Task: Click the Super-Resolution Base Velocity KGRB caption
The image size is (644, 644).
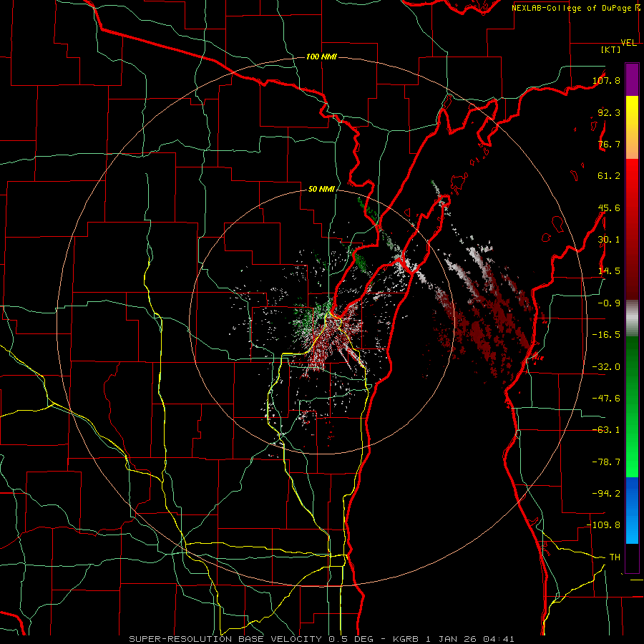Action: pos(321,639)
